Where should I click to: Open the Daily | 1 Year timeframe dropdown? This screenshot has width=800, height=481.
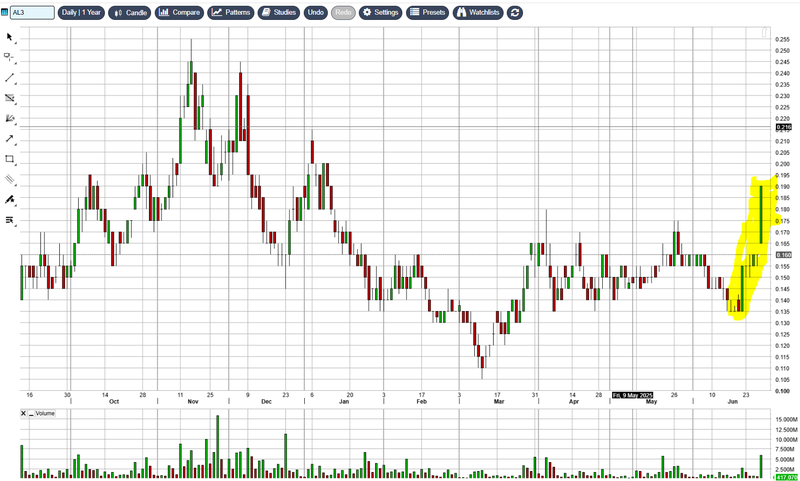[80, 13]
